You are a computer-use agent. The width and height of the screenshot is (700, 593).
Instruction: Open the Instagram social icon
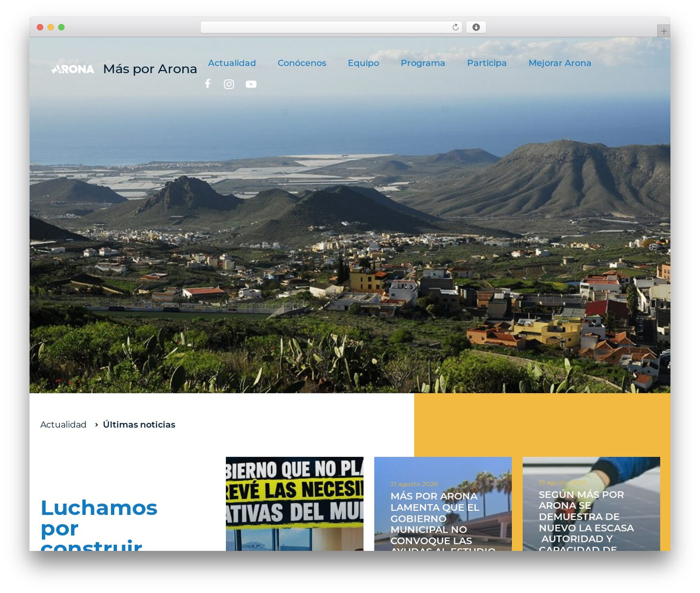[x=229, y=84]
